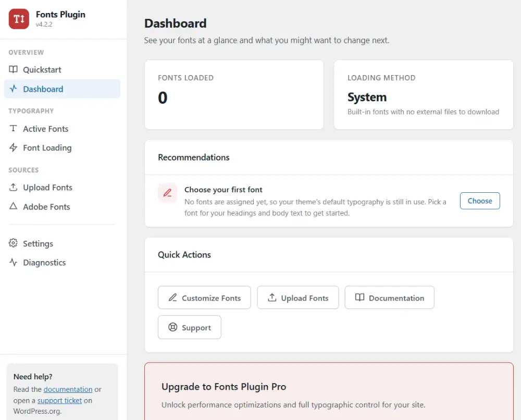Click the FONTS LOADED card label
The height and width of the screenshot is (420, 521).
[x=186, y=78]
